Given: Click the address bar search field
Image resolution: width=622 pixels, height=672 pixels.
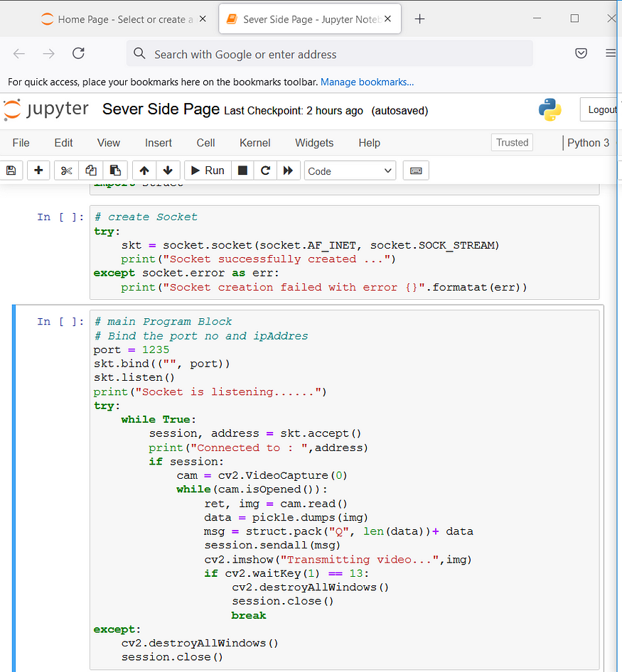Looking at the screenshot, I should pyautogui.click(x=329, y=53).
